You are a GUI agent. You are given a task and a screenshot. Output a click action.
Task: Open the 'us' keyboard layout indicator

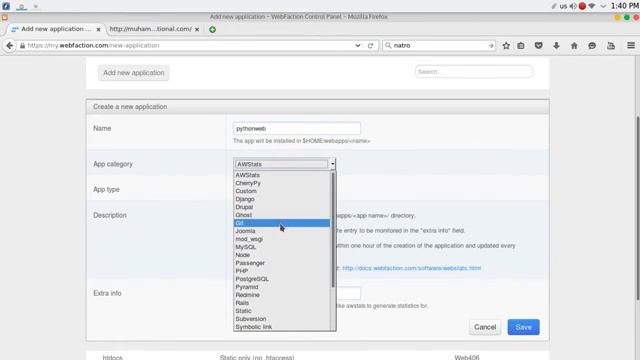click(563, 6)
